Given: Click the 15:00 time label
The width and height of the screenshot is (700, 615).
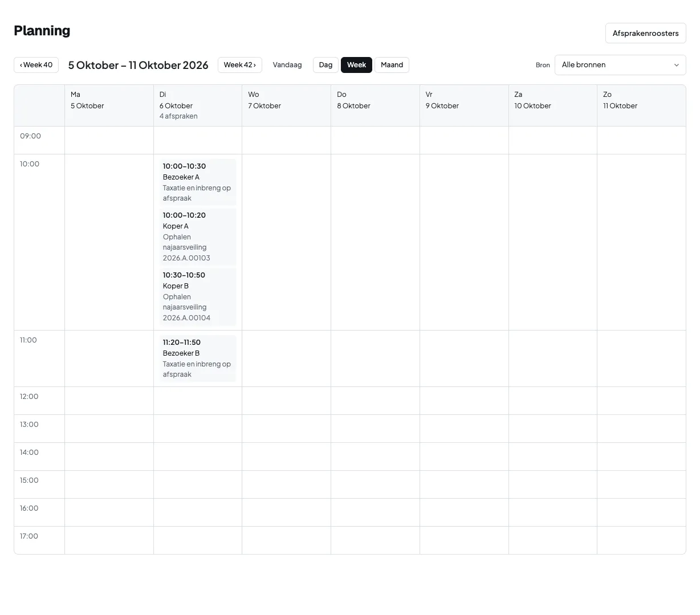Looking at the screenshot, I should click(29, 480).
